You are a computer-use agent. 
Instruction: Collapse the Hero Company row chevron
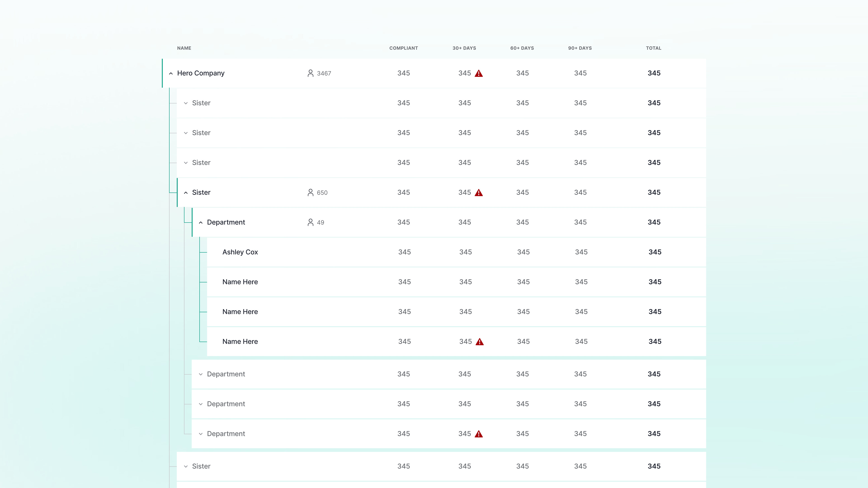[171, 73]
